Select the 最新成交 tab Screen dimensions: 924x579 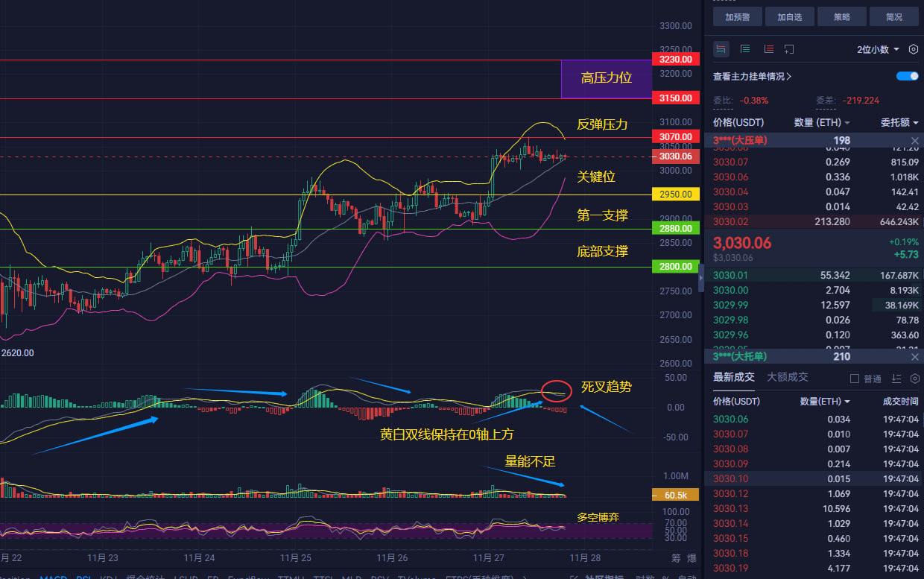(x=734, y=377)
